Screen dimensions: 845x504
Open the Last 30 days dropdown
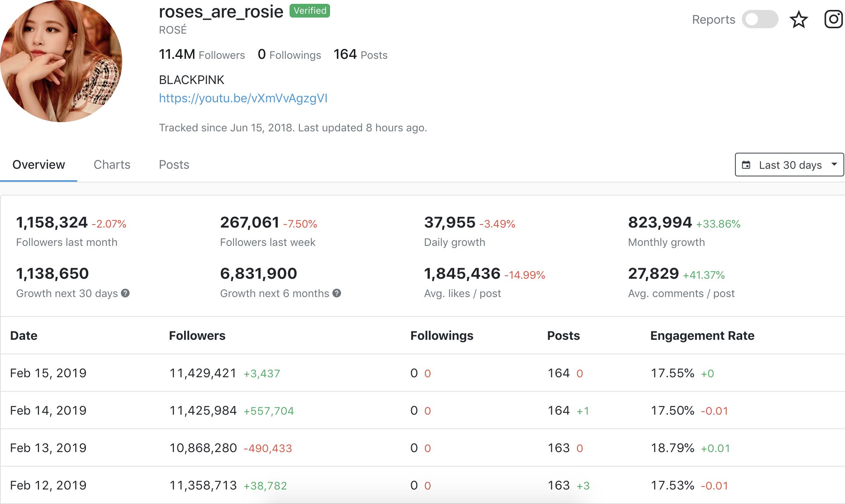789,165
